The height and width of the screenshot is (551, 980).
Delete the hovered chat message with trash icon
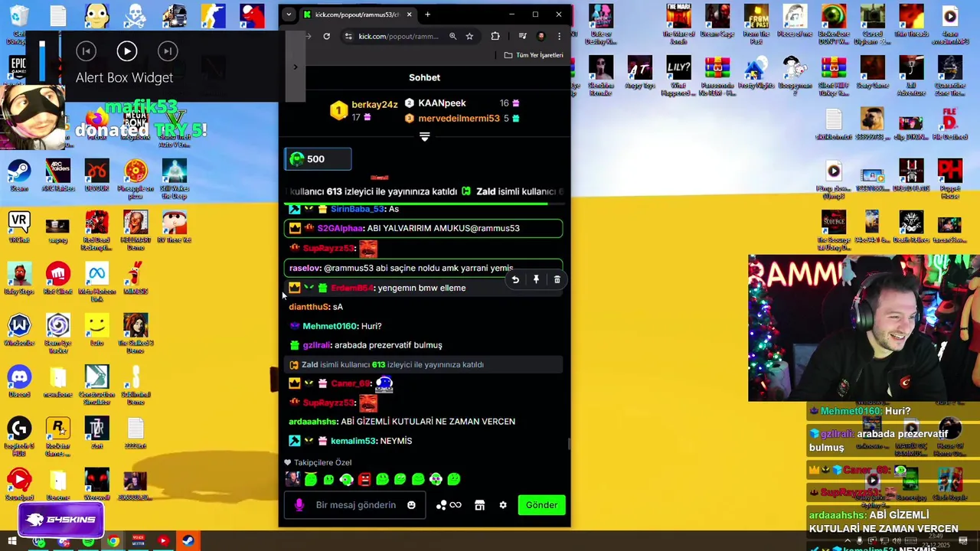pyautogui.click(x=557, y=280)
